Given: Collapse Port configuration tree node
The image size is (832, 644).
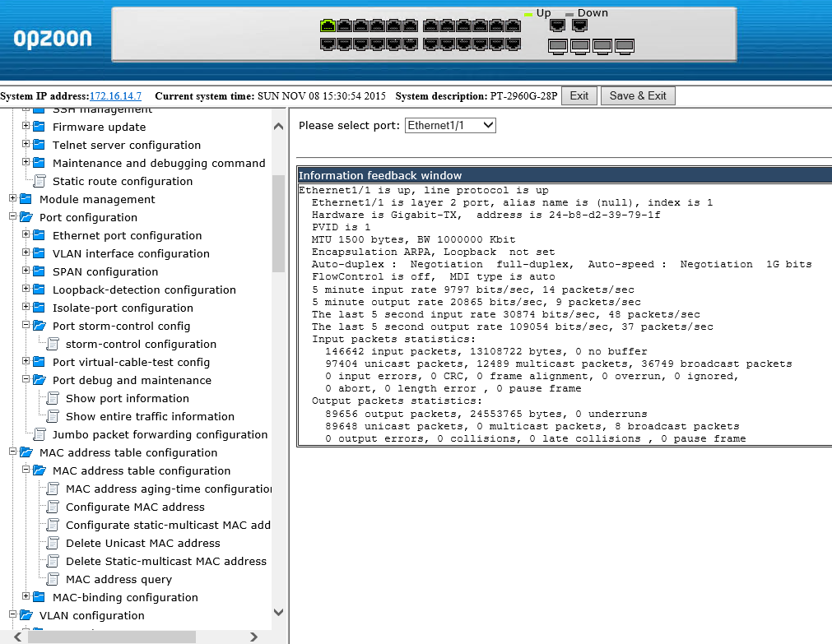Looking at the screenshot, I should 12,216.
